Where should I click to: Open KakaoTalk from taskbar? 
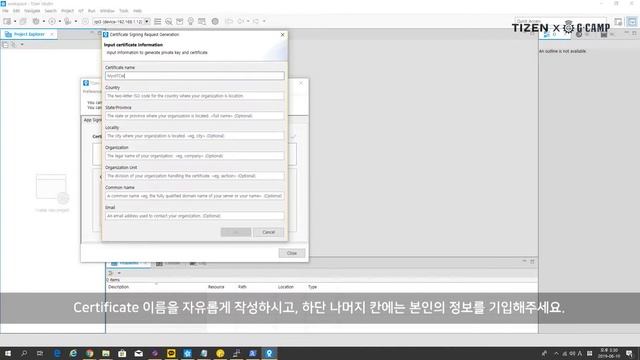[x=171, y=353]
